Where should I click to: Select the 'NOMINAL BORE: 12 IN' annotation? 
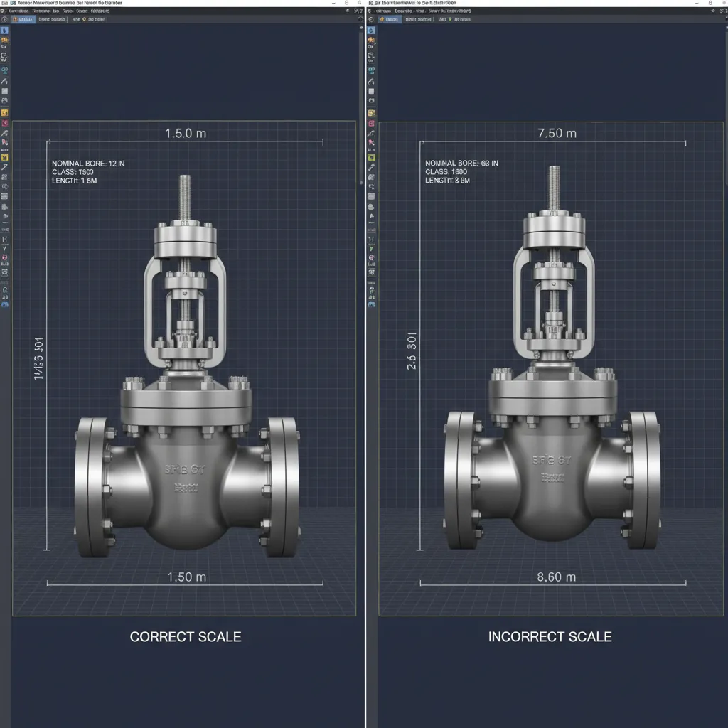tap(88, 164)
